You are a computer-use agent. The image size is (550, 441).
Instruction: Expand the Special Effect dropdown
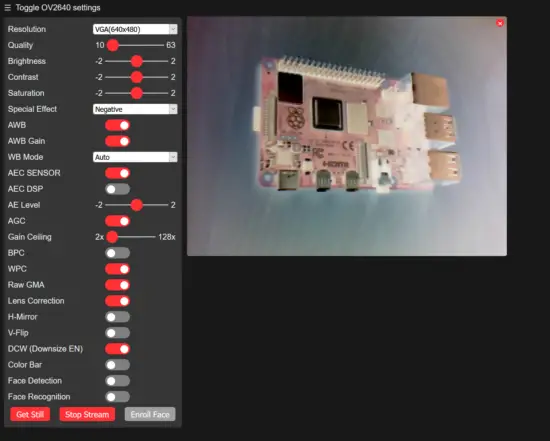[x=135, y=109]
